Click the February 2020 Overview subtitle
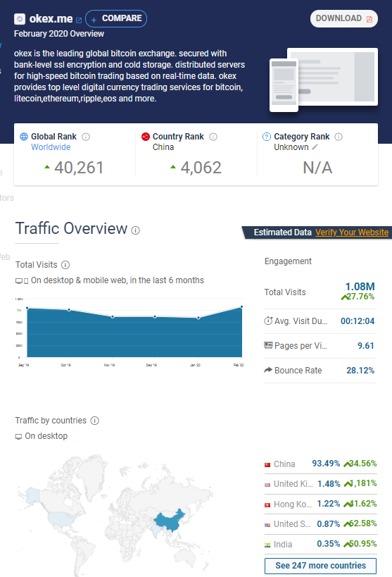The width and height of the screenshot is (392, 577). (x=59, y=34)
